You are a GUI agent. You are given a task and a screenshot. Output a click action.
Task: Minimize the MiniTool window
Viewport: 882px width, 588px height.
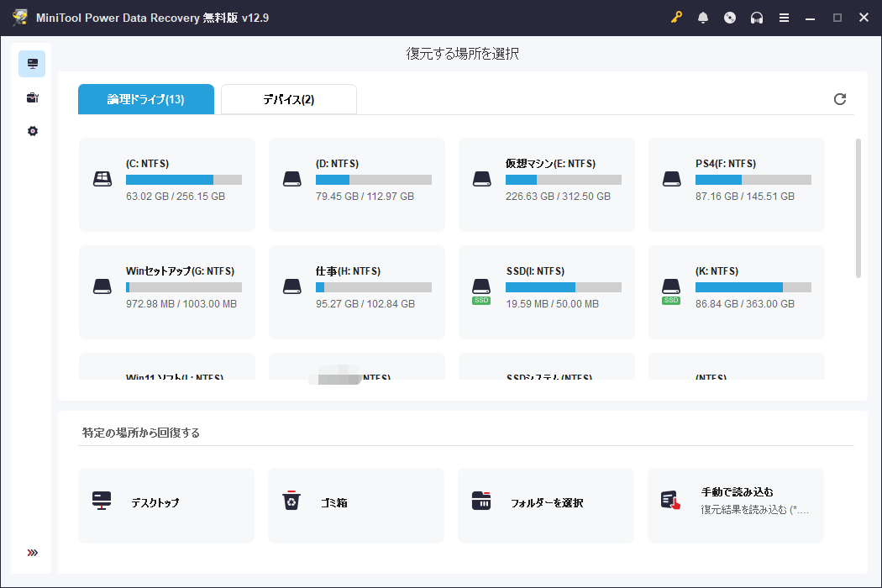point(810,18)
